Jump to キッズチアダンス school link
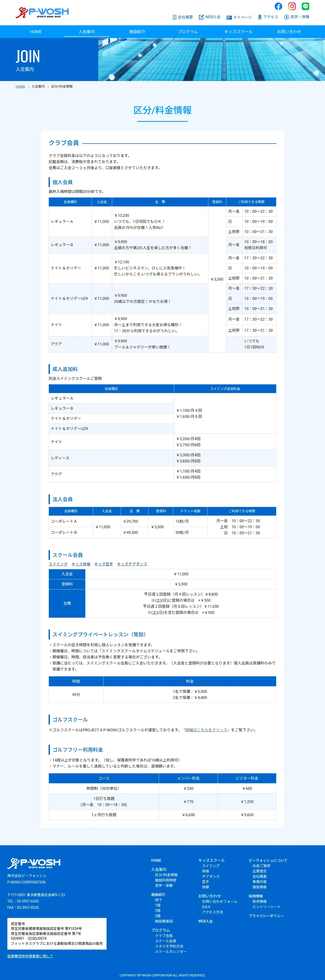This screenshot has height=980, width=325. [x=132, y=564]
